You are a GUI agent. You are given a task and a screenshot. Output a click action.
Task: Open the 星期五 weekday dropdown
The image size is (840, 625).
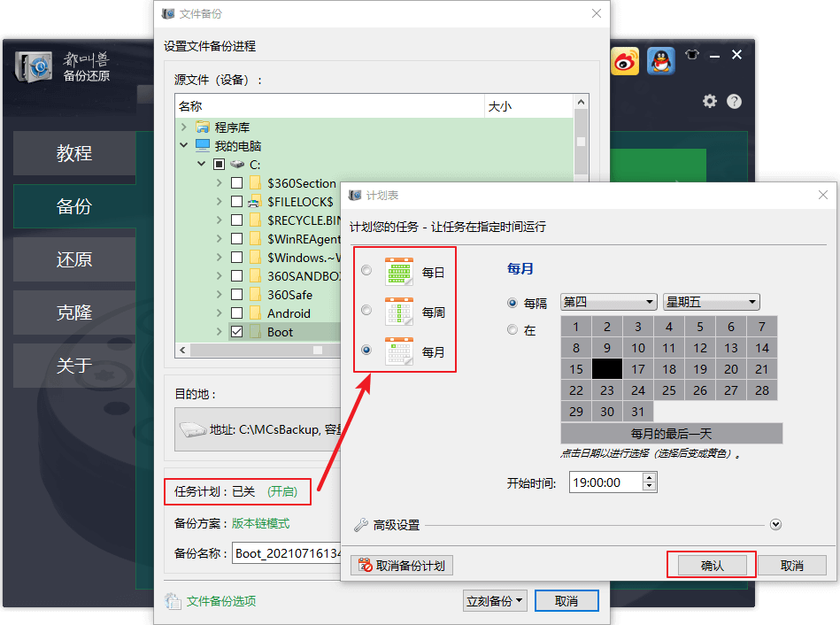tap(711, 302)
